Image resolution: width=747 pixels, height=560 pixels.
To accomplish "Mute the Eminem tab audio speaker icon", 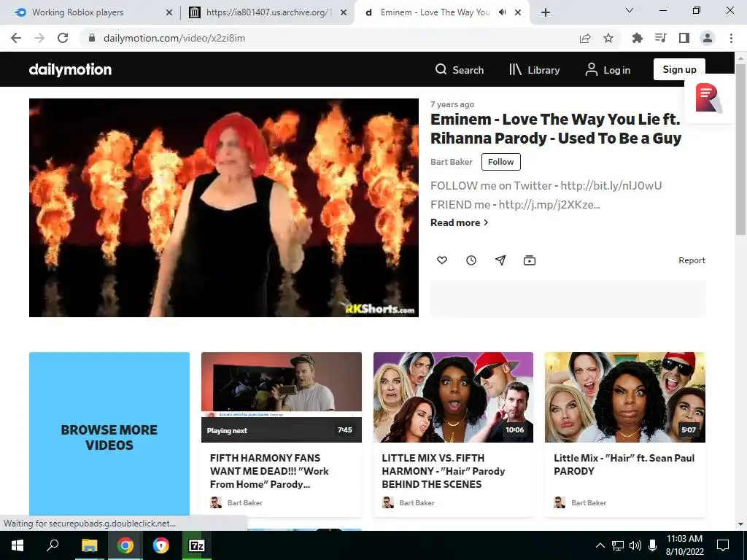I will (x=502, y=12).
